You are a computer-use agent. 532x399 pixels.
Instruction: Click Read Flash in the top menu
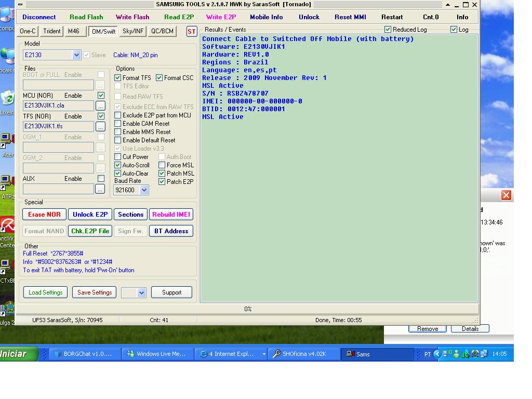(86, 17)
